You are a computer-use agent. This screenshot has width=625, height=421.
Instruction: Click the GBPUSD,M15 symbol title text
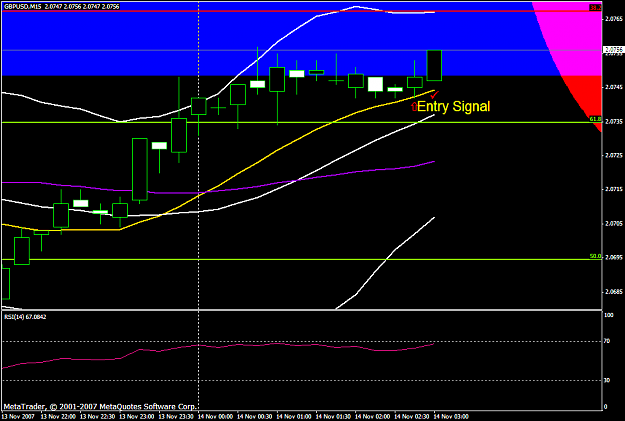(x=23, y=6)
